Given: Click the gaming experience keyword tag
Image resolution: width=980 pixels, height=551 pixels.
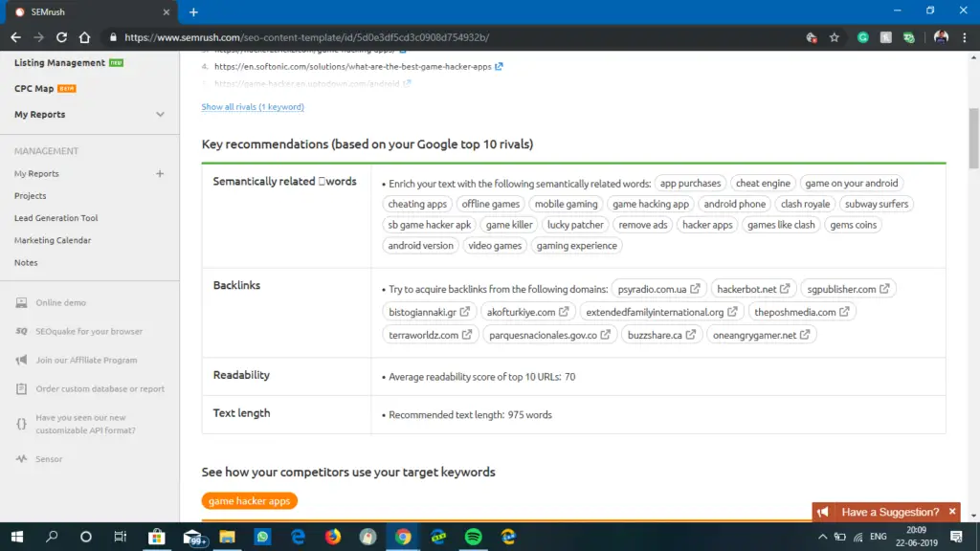Looking at the screenshot, I should click(576, 246).
